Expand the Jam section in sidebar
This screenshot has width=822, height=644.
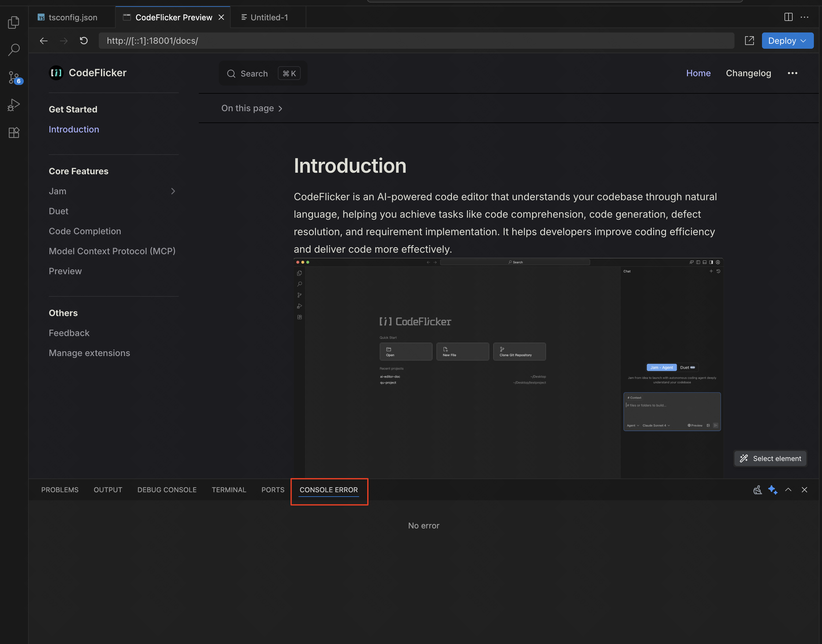(173, 191)
